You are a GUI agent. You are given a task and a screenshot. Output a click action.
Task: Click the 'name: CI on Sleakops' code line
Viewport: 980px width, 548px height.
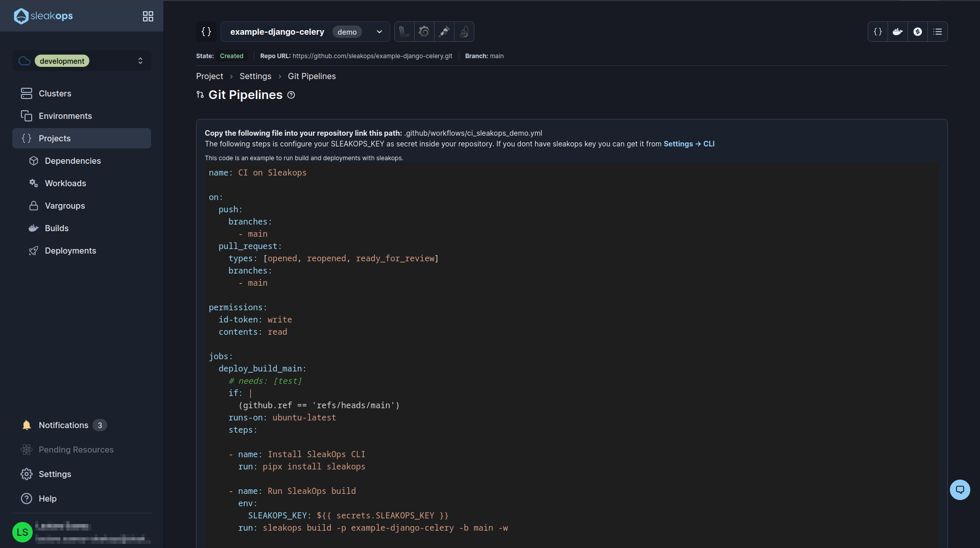(257, 172)
